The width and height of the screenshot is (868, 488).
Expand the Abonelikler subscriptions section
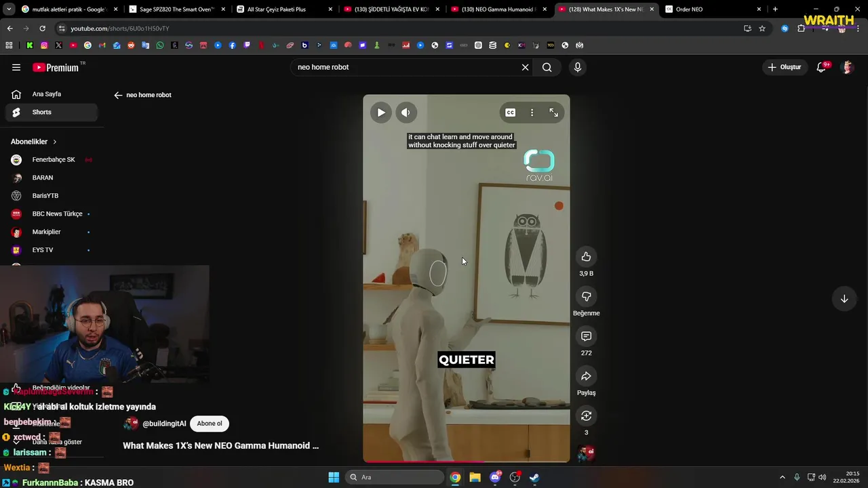[x=34, y=142]
